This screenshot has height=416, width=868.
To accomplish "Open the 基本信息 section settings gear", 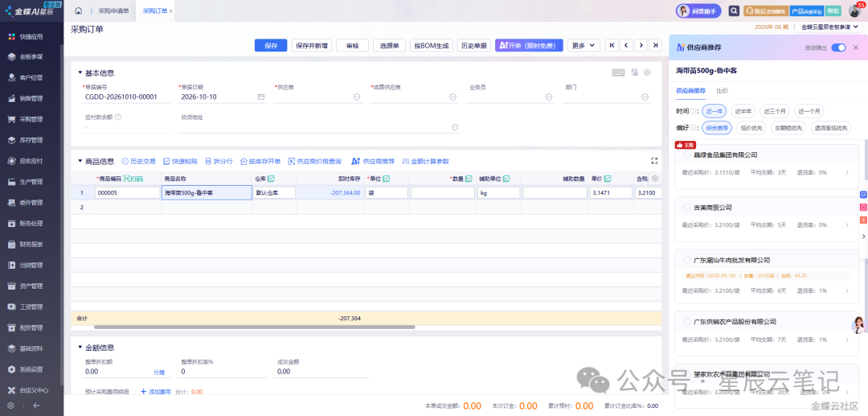I will [647, 72].
